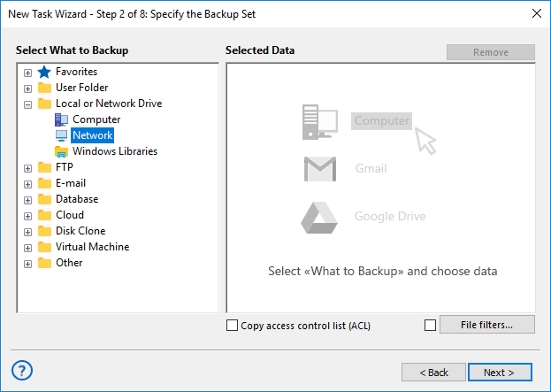
Task: Click the Database folder icon
Action: coord(44,199)
